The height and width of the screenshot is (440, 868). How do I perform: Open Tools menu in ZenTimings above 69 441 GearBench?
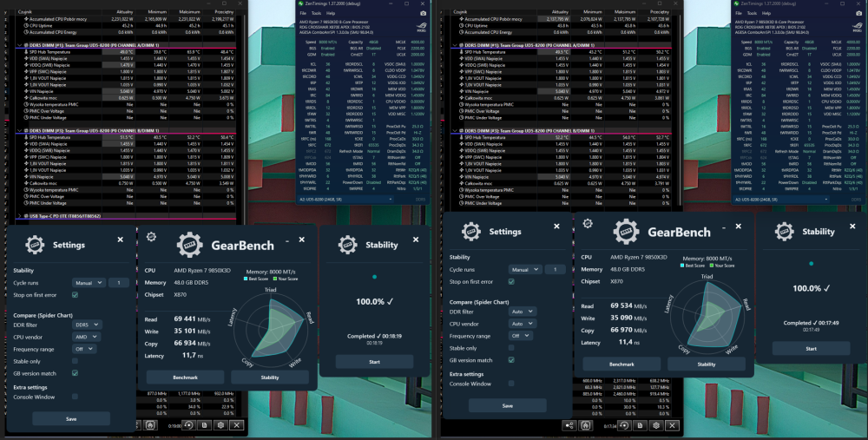click(x=316, y=13)
